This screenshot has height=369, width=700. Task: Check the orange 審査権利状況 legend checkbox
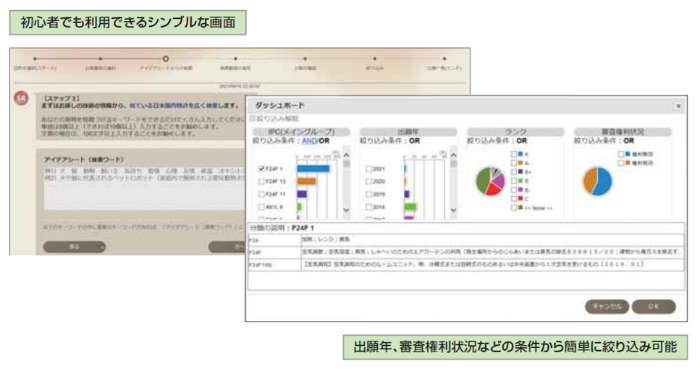pyautogui.click(x=621, y=163)
